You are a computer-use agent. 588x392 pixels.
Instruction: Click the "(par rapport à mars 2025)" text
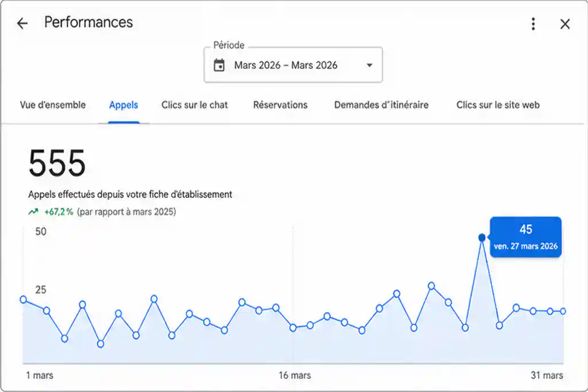click(x=126, y=212)
